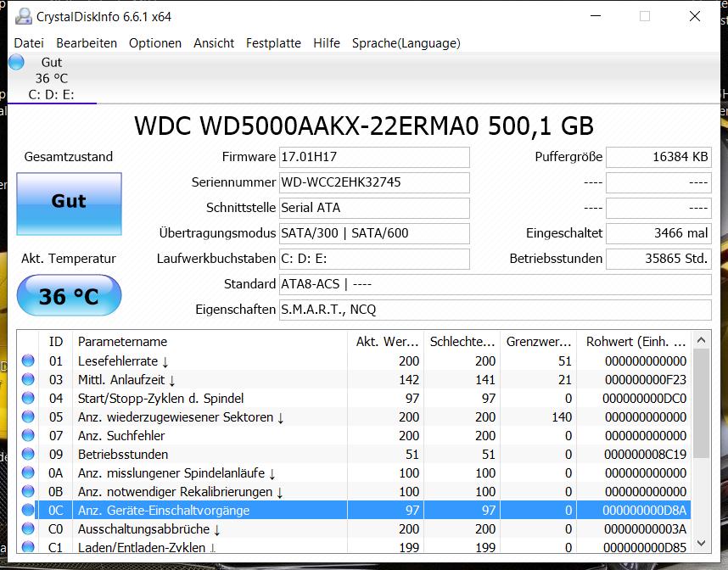Screen dimensions: 728x570
Task: Select the Mittl. Anlaufzeit row text
Action: point(126,380)
